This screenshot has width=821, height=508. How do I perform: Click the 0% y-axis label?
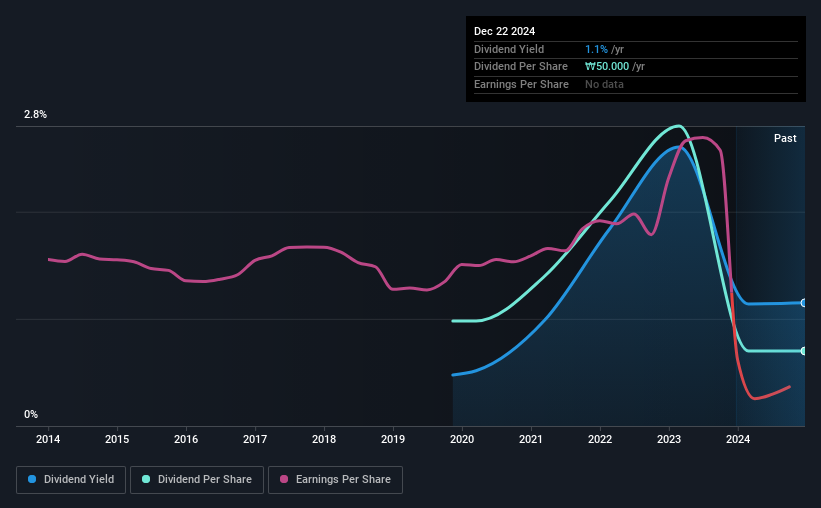pos(31,414)
